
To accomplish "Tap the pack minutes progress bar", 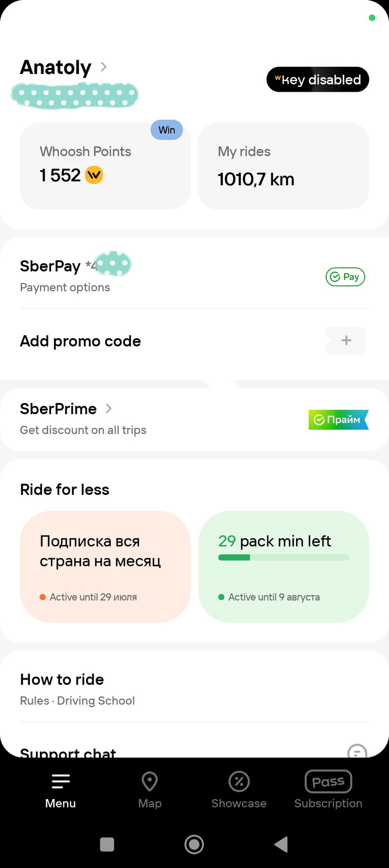I will (x=283, y=557).
